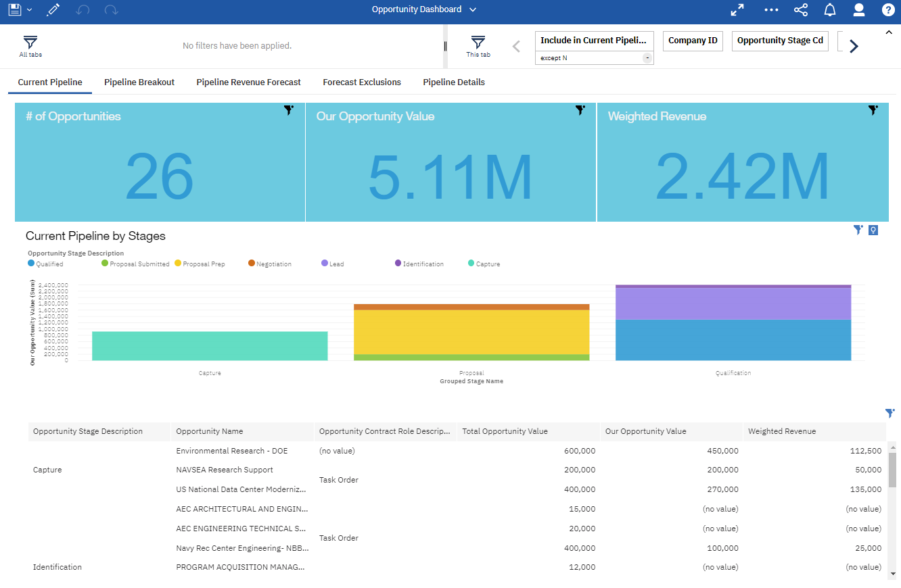Image resolution: width=901 pixels, height=588 pixels.
Task: Collapse the filter bar with the chevron
Action: click(889, 32)
